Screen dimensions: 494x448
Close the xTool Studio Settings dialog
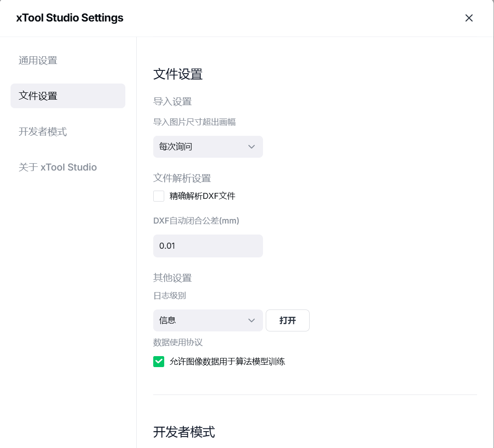469,18
